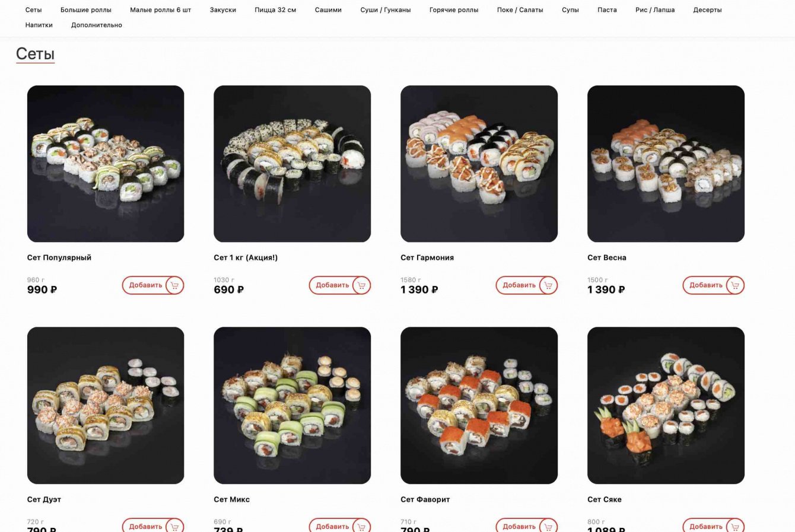Click the cart icon for Сет Микс

tap(361, 526)
